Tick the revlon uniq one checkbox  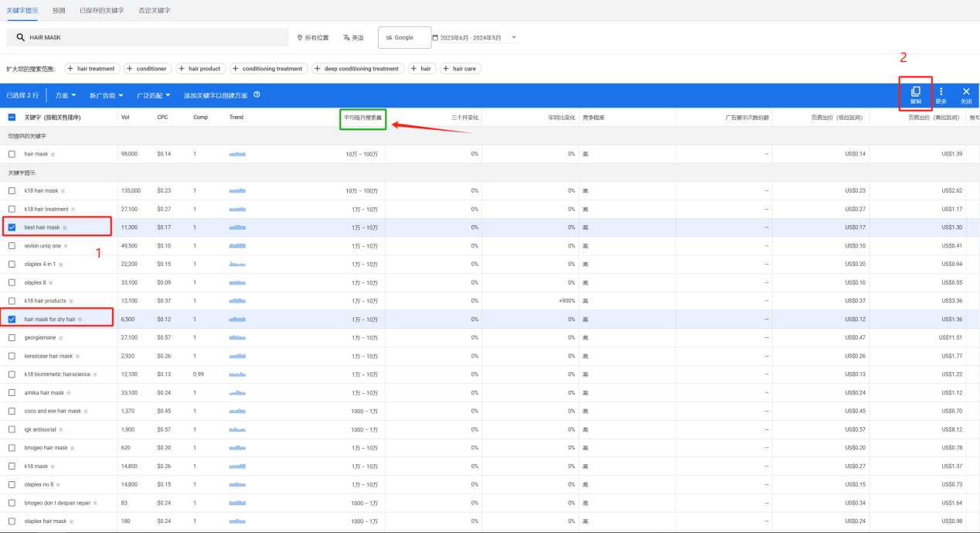click(12, 246)
